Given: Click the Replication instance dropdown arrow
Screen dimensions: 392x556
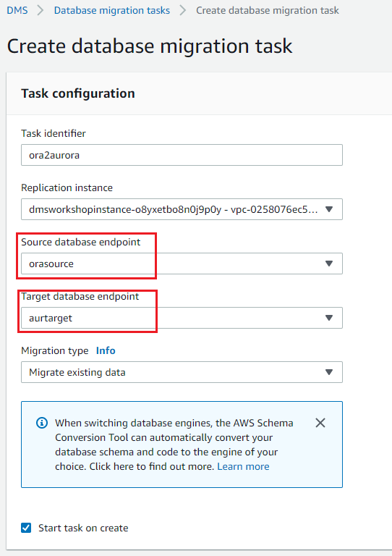Looking at the screenshot, I should (x=329, y=209).
